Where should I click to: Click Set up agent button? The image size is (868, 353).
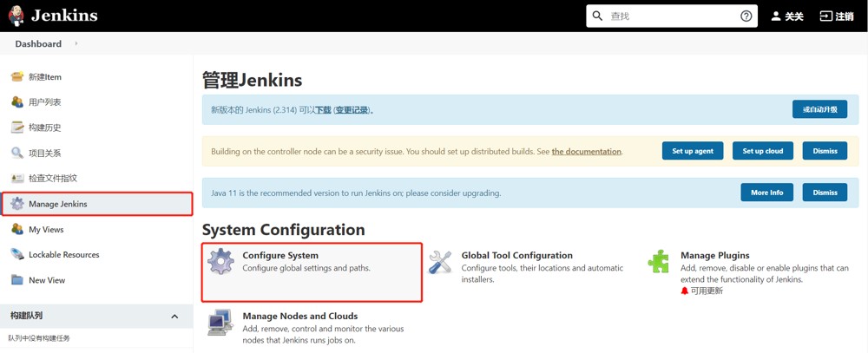click(693, 151)
